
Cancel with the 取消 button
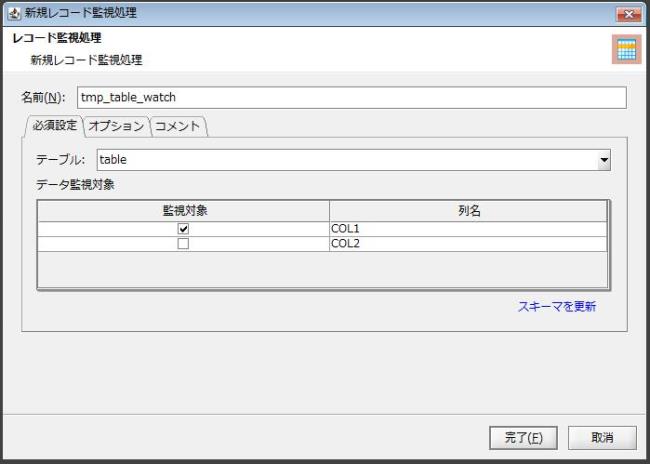[x=602, y=437]
